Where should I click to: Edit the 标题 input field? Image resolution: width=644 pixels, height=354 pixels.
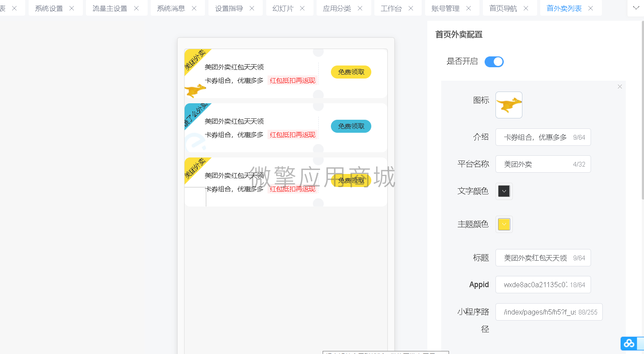[x=543, y=258]
